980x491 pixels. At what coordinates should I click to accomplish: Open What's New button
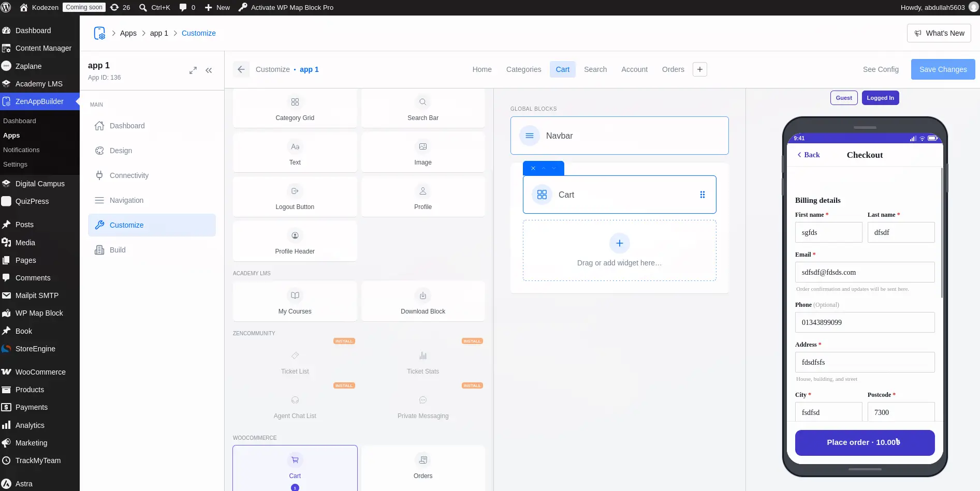939,33
